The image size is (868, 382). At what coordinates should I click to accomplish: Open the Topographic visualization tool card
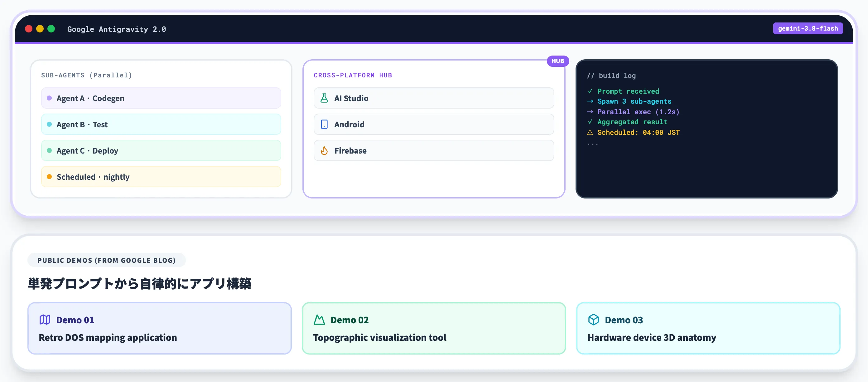pos(434,328)
